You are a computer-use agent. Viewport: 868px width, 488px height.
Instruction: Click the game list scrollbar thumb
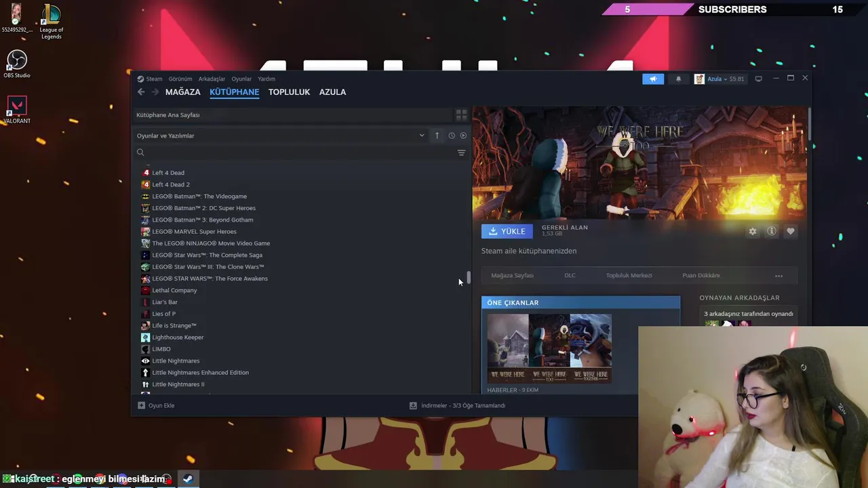click(469, 278)
